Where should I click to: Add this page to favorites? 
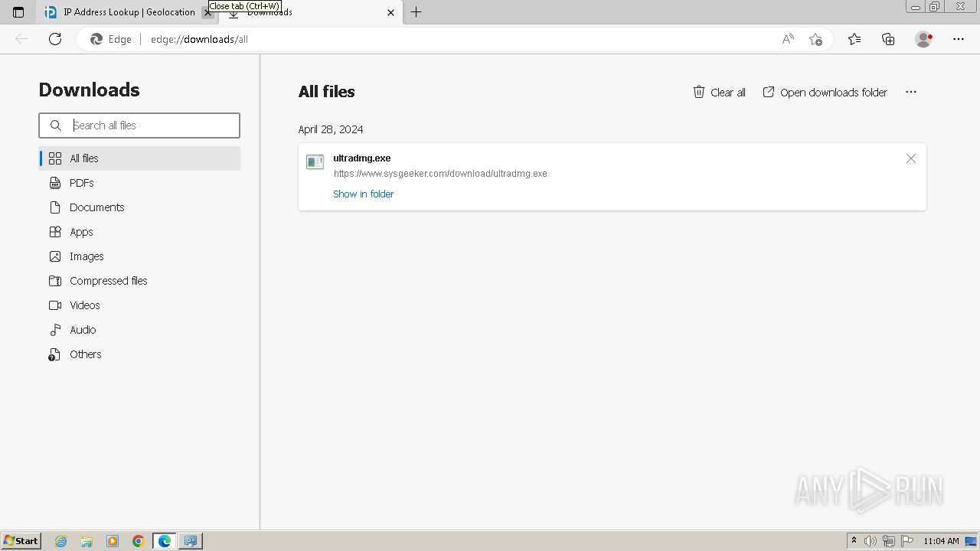(x=815, y=39)
